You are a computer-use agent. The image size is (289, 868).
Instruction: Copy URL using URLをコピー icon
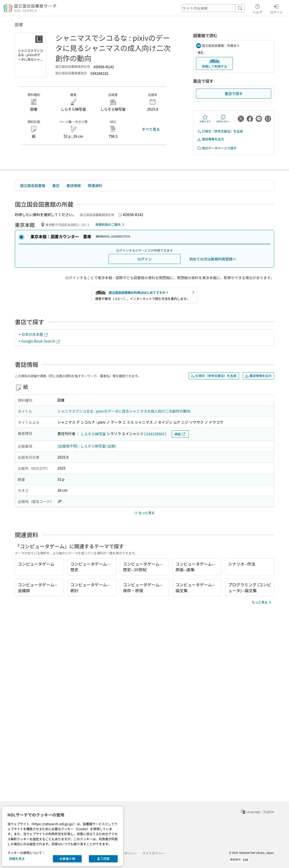[223, 119]
